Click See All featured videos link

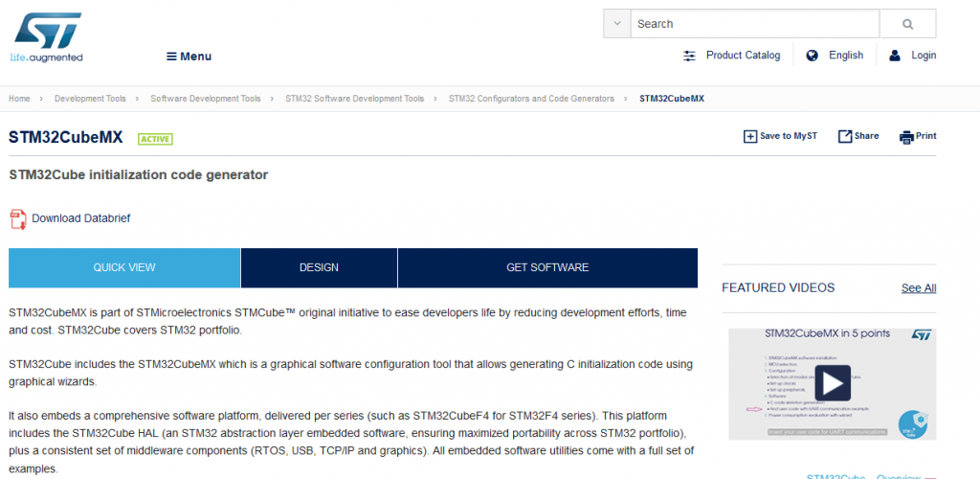(x=919, y=288)
